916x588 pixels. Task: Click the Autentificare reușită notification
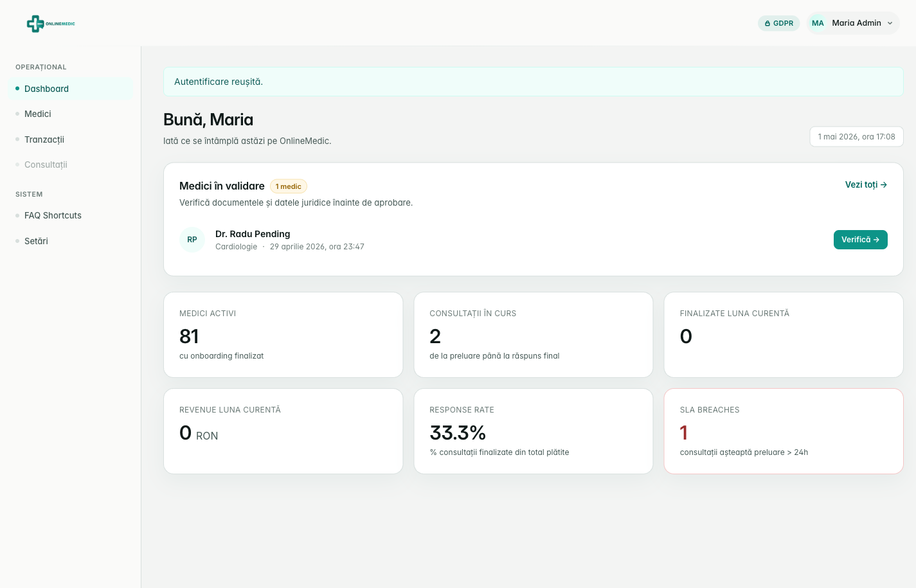tap(534, 82)
